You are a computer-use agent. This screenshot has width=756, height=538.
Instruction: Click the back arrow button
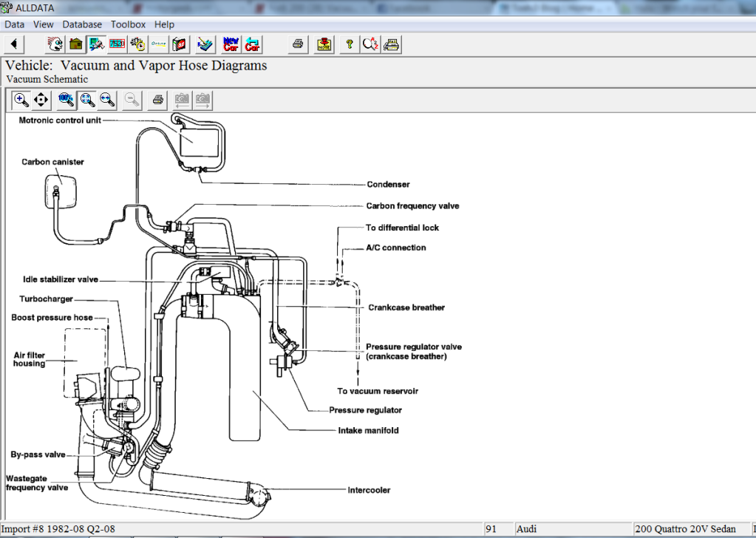pyautogui.click(x=14, y=44)
